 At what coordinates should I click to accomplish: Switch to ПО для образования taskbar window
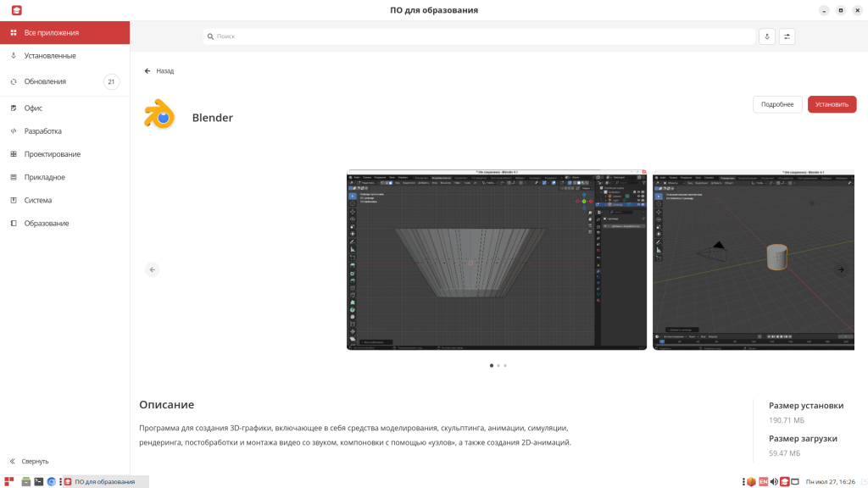pos(105,481)
